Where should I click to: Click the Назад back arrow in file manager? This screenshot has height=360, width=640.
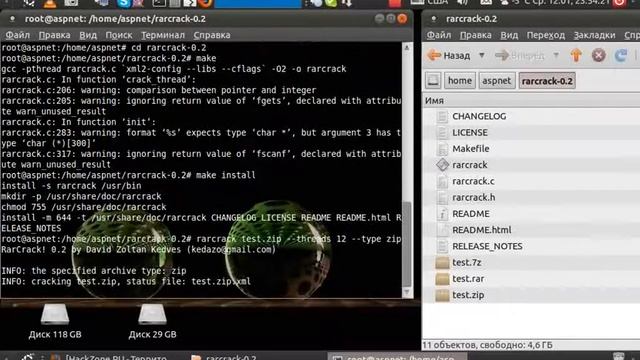pos(448,56)
